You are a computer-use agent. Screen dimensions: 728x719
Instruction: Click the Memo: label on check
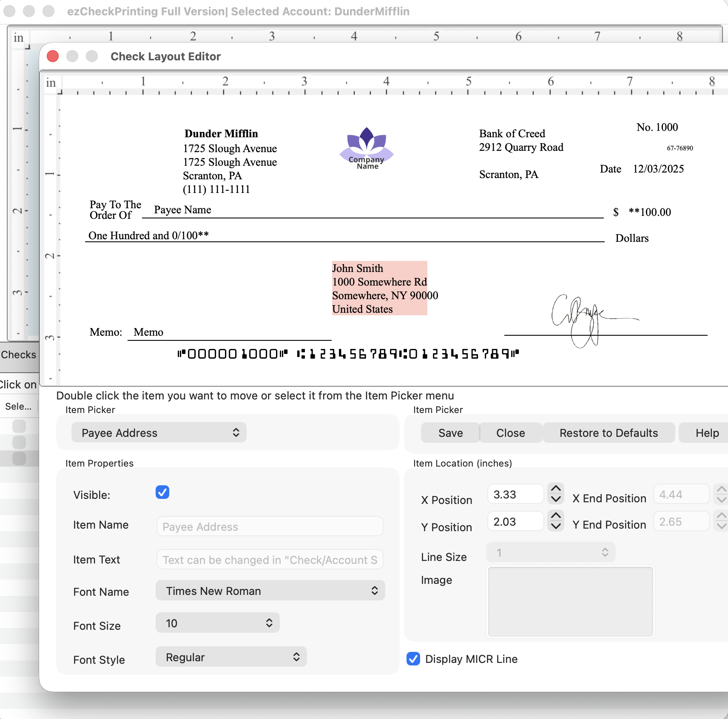point(106,332)
